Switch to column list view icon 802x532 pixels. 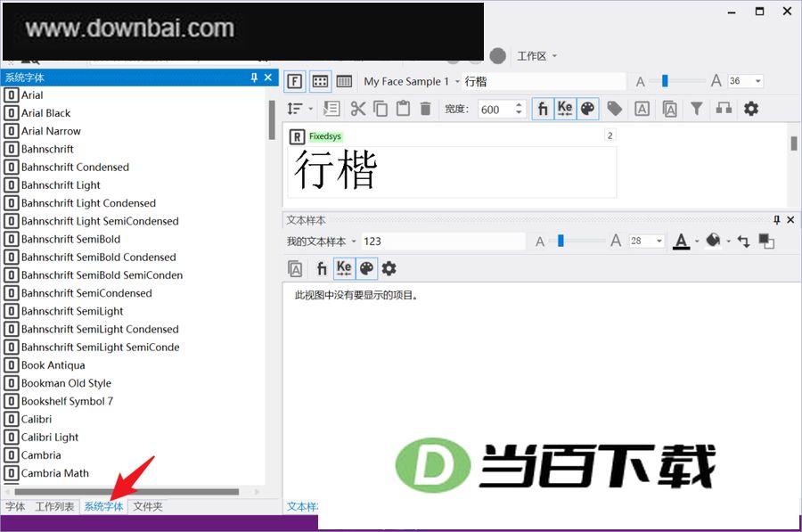coord(344,81)
